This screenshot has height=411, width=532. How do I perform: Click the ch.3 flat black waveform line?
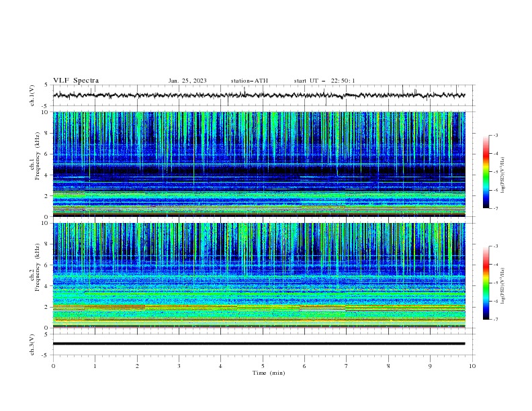[259, 344]
